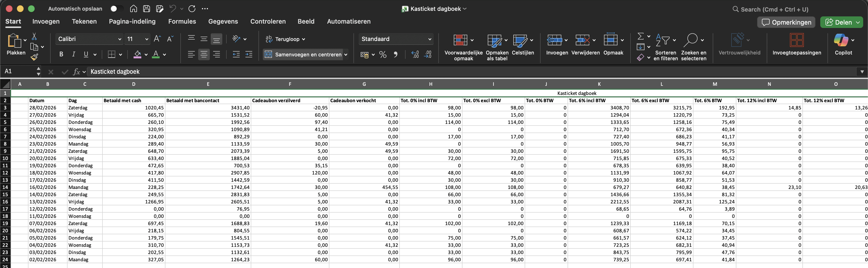Click the insert function fx icon

pyautogui.click(x=76, y=71)
